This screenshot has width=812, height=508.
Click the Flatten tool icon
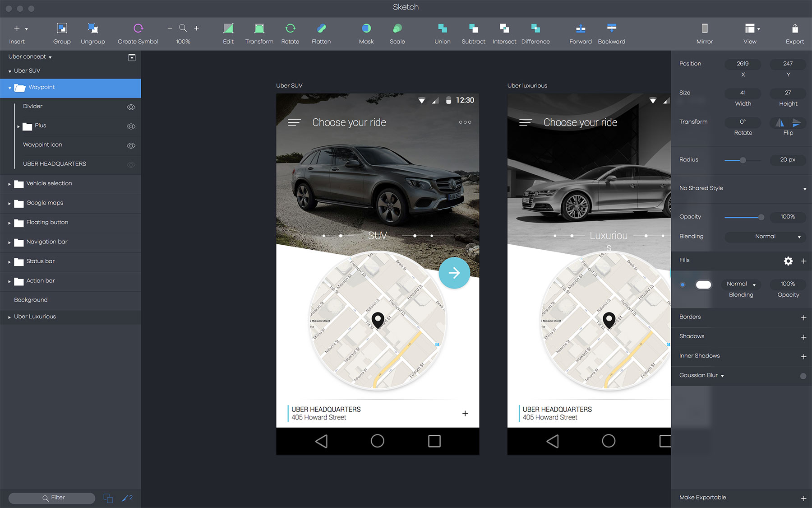pyautogui.click(x=321, y=28)
